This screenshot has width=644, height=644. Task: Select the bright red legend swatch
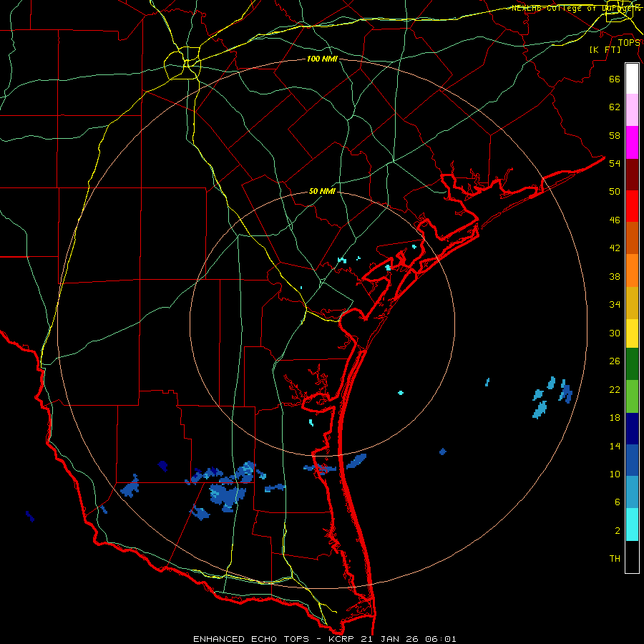(x=632, y=206)
